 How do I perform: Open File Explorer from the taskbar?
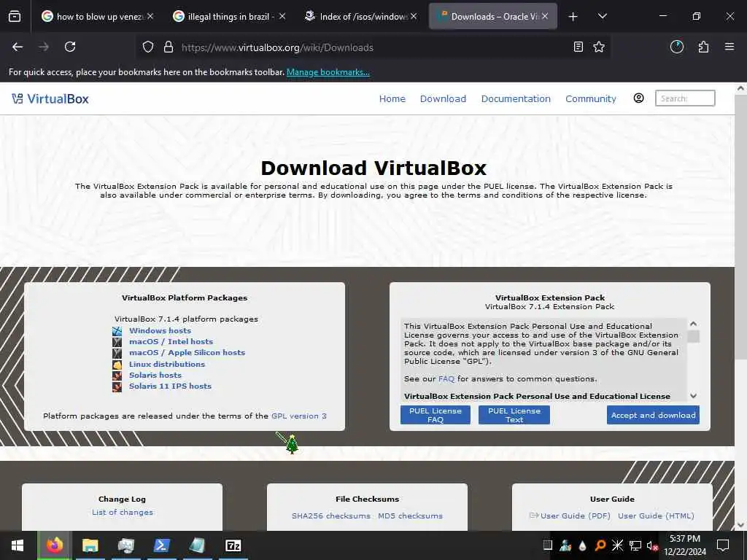pyautogui.click(x=90, y=545)
